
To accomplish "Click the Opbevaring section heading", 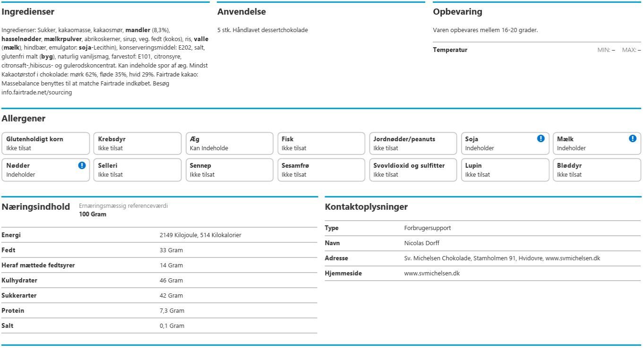I will (457, 12).
